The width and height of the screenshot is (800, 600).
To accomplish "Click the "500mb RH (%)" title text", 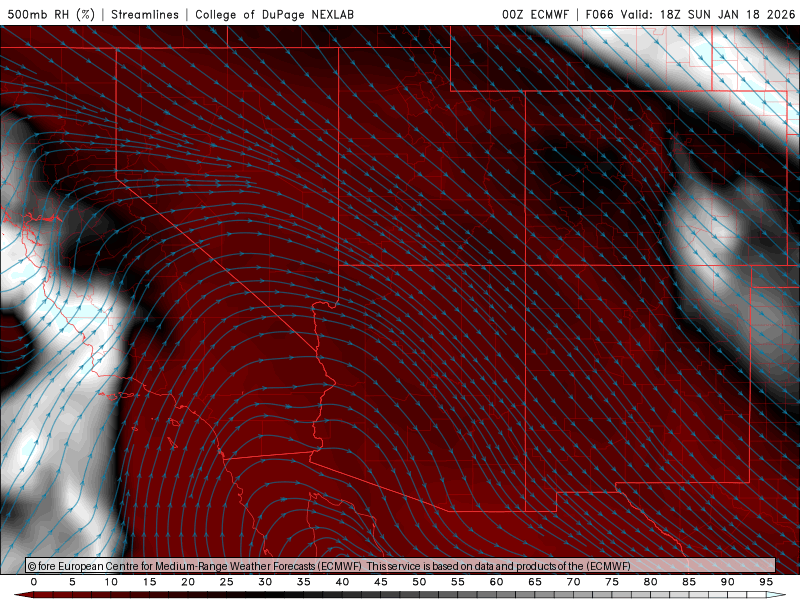I will pos(52,14).
